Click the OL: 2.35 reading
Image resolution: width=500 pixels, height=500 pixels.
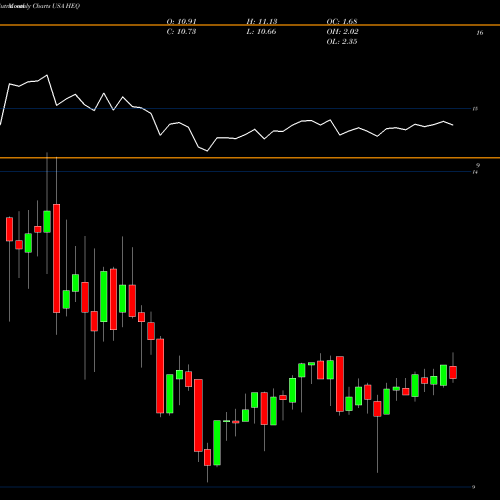[342, 42]
